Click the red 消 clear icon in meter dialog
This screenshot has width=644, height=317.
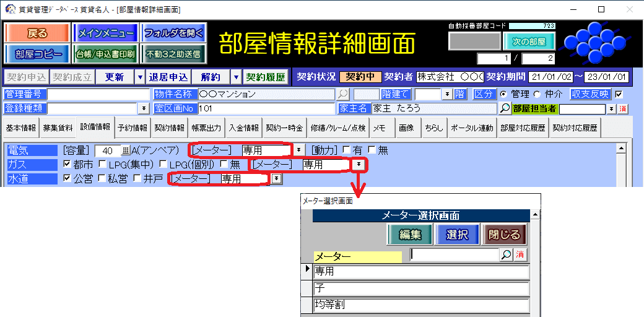pos(520,254)
